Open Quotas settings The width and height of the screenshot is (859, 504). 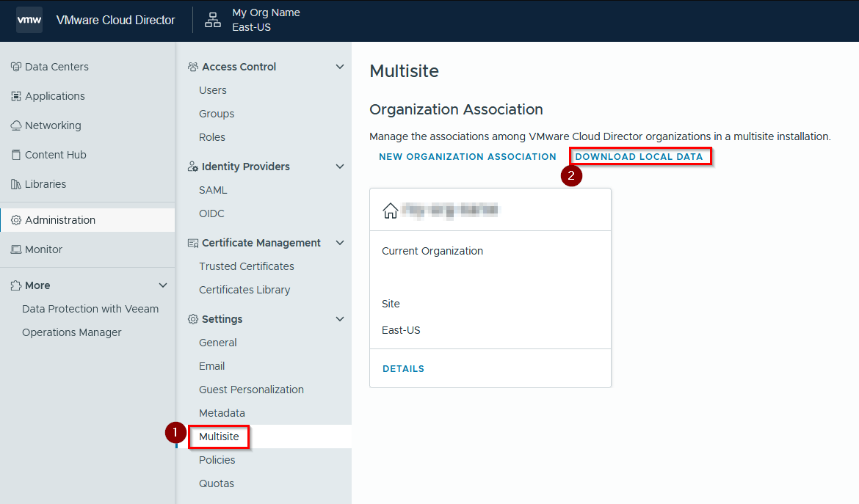217,483
